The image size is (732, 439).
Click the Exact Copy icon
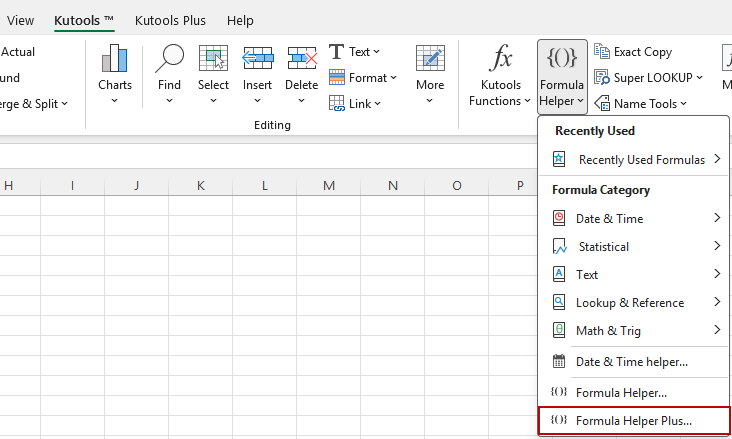pos(602,51)
